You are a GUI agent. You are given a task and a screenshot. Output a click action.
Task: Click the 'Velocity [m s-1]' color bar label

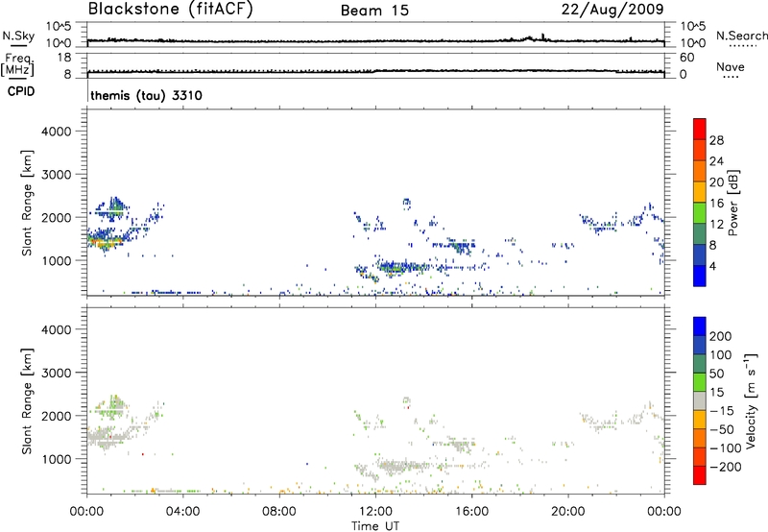coord(751,400)
